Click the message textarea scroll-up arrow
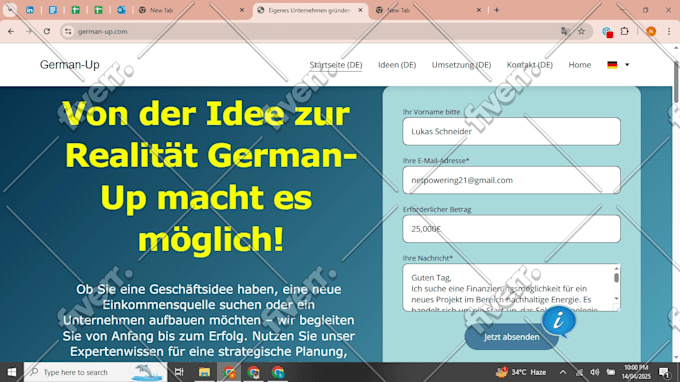The image size is (680, 382). pos(616,268)
